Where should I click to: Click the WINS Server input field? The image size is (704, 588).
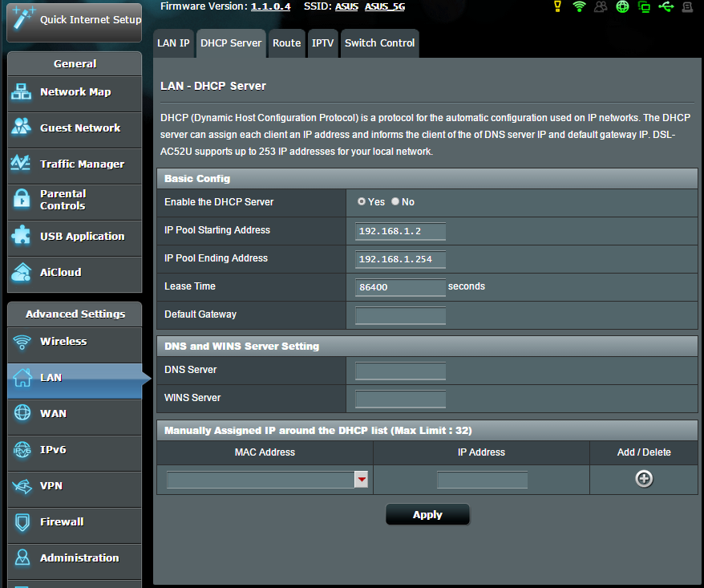(x=400, y=399)
